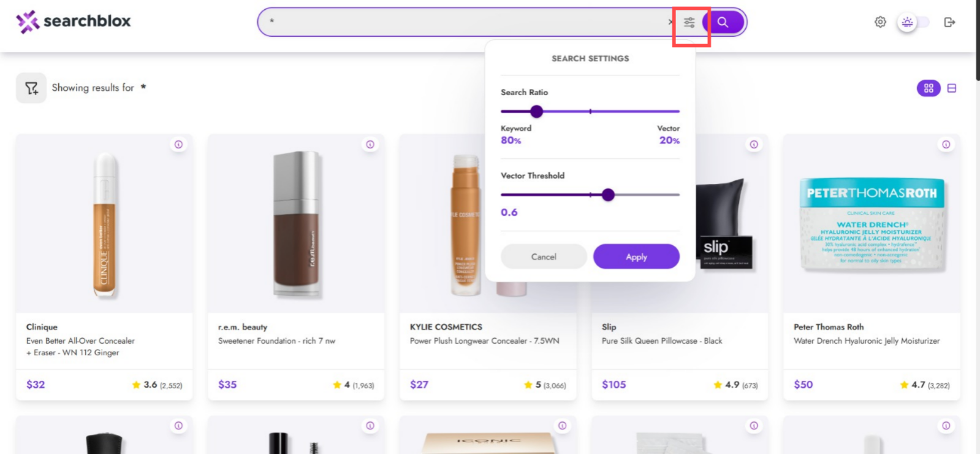Open the gear settings icon in header
Viewport: 980px width, 454px height.
[880, 22]
